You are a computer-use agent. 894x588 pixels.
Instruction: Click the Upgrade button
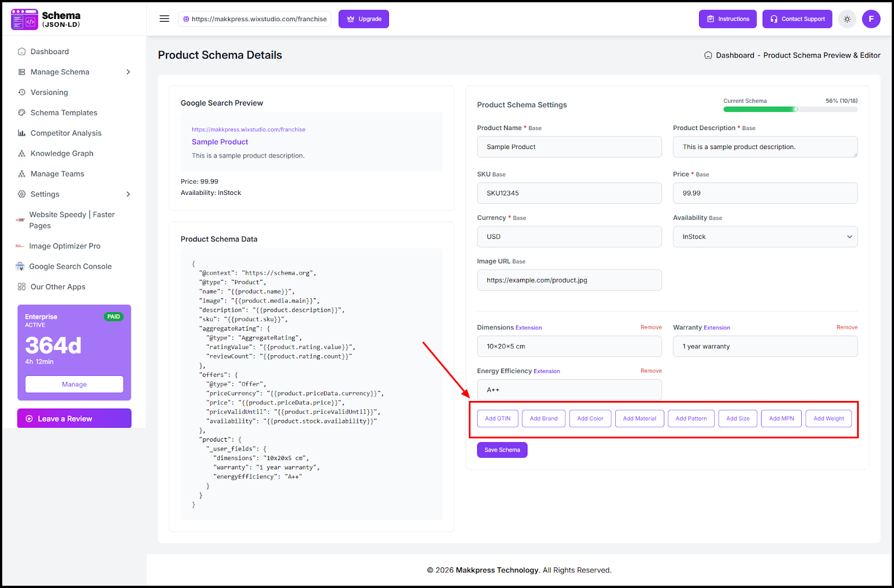(364, 19)
